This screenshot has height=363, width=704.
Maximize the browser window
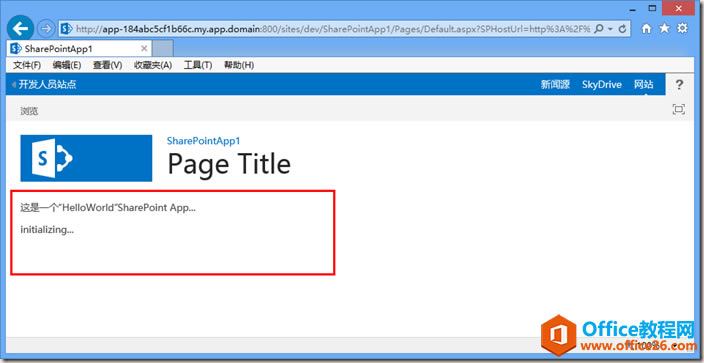coord(653,8)
